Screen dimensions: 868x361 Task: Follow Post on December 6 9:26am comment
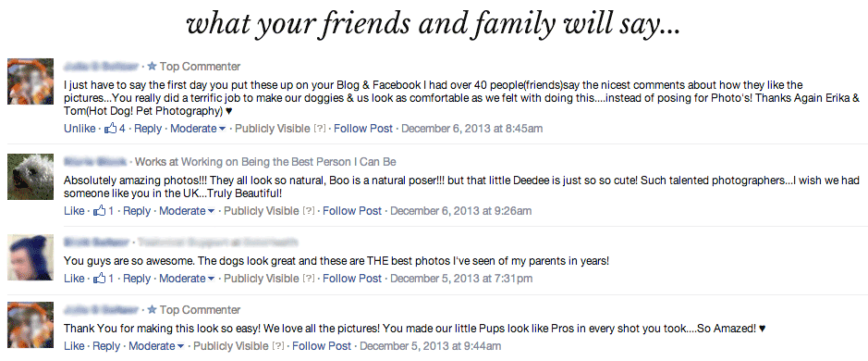[352, 211]
